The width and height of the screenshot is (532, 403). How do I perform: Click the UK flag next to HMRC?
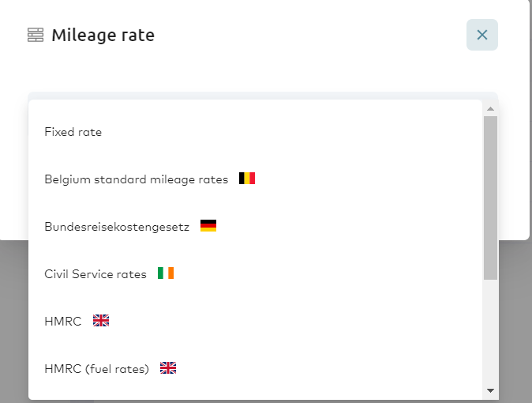point(101,321)
